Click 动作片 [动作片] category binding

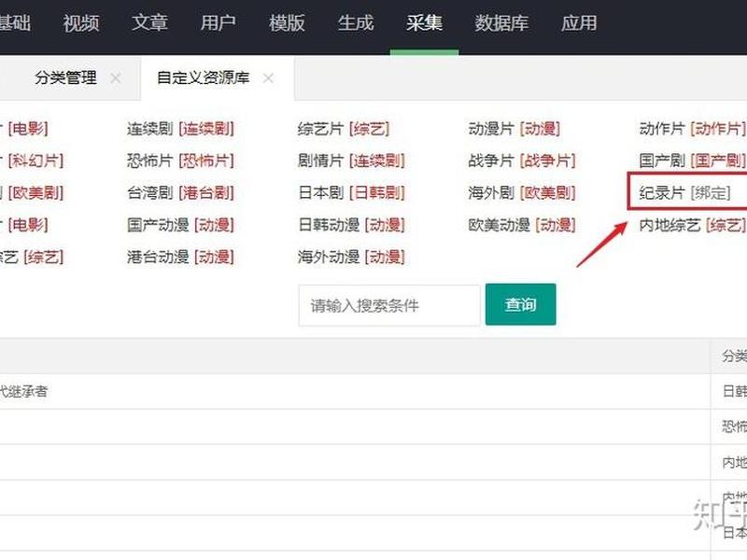point(693,129)
